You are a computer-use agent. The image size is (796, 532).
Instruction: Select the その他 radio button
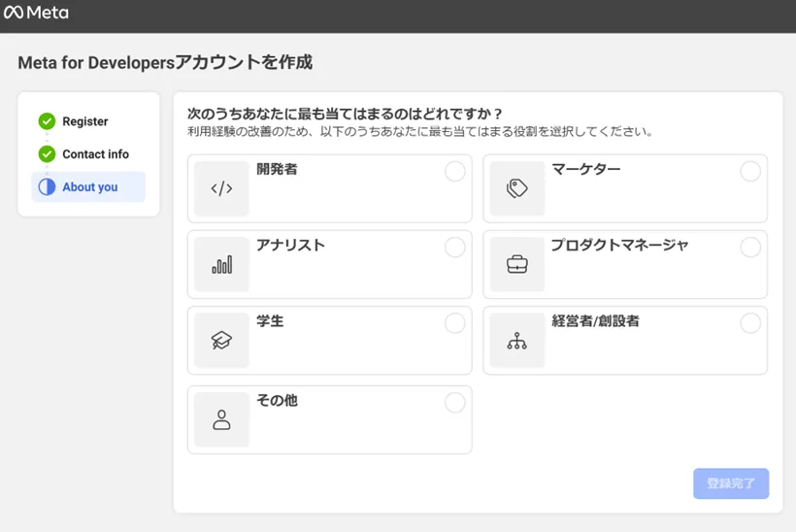pos(455,403)
